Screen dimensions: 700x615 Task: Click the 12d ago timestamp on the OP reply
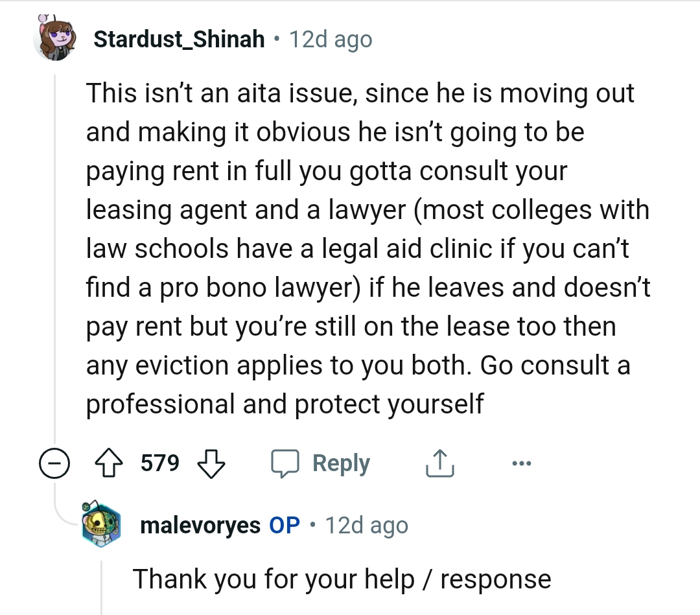tap(366, 526)
